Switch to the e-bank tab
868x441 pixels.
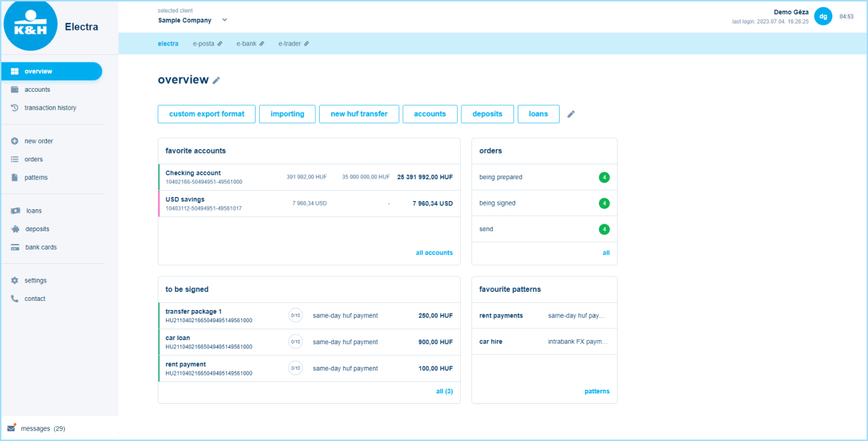coord(246,43)
